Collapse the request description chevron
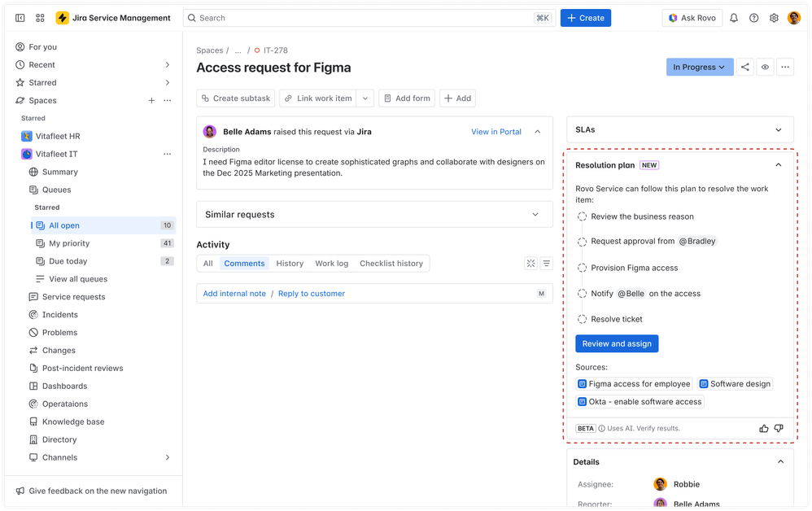Viewport: 812px width, 511px height. click(x=538, y=132)
